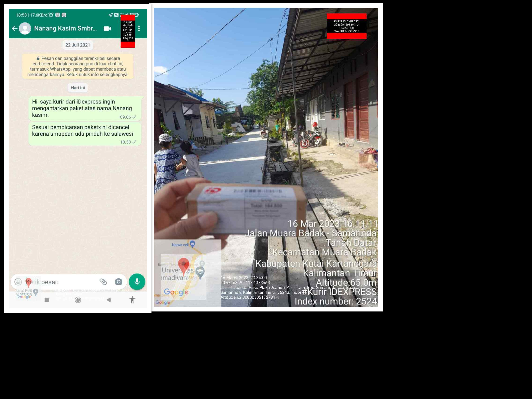Screen dimensions: 532x399
Task: Click the 'Kecamatan Muara Badak' text on photo
Action: tap(324, 252)
